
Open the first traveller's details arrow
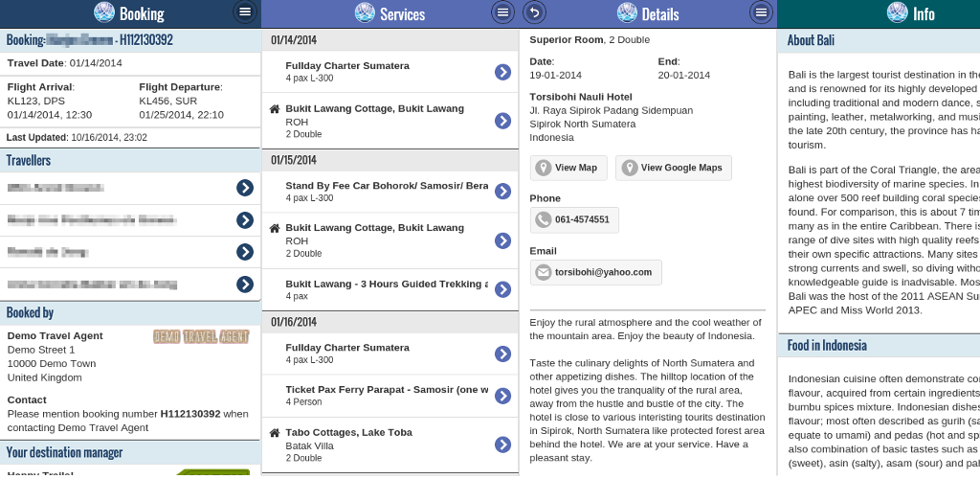pos(245,188)
